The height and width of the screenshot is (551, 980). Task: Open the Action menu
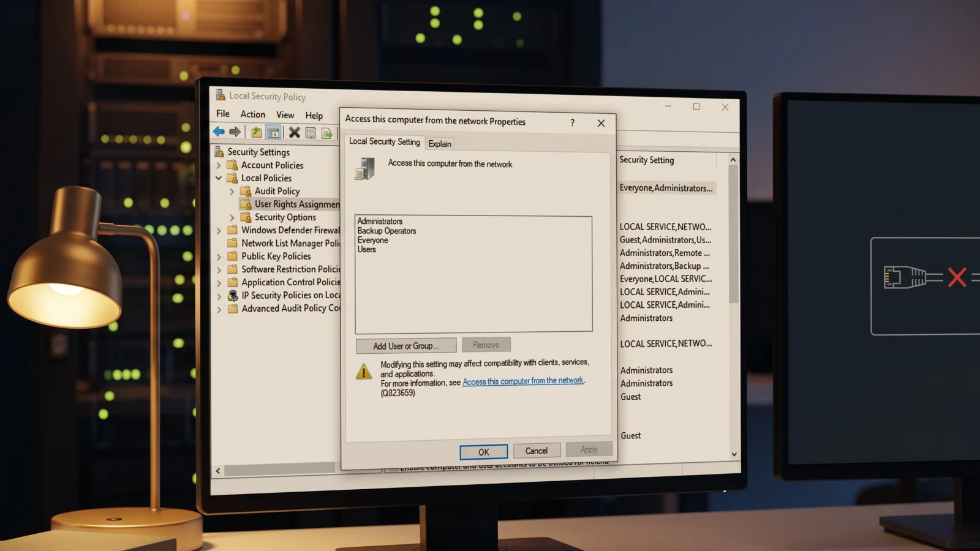[252, 114]
